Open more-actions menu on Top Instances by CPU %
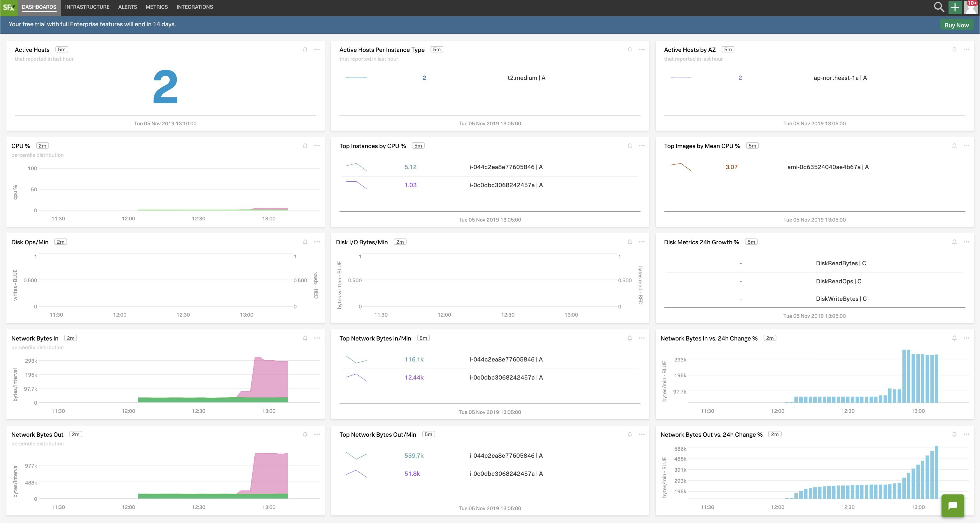 [x=642, y=146]
